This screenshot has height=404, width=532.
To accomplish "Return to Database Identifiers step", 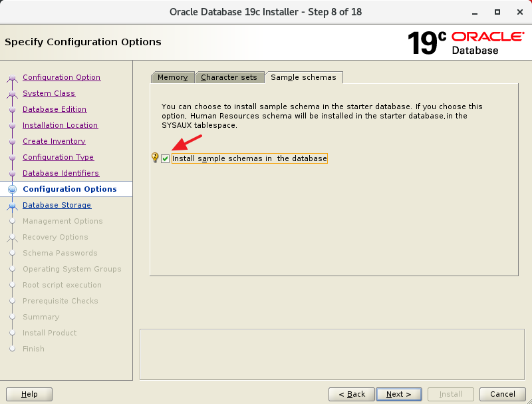I will [61, 173].
